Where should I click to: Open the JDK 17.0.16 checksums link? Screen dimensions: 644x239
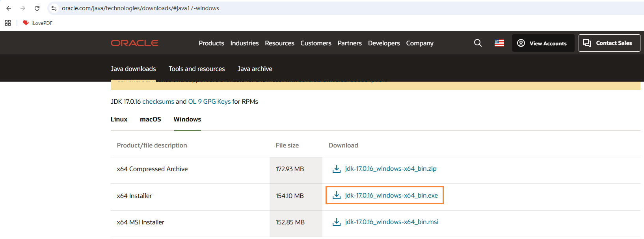pyautogui.click(x=158, y=101)
